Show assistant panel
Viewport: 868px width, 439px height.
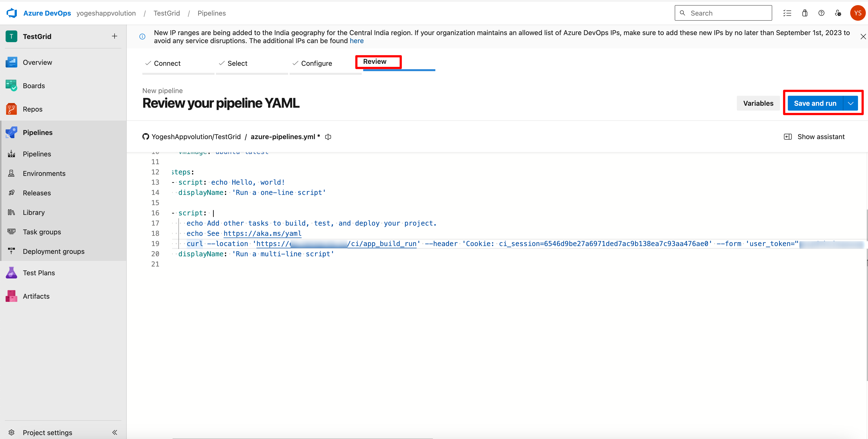pos(814,137)
